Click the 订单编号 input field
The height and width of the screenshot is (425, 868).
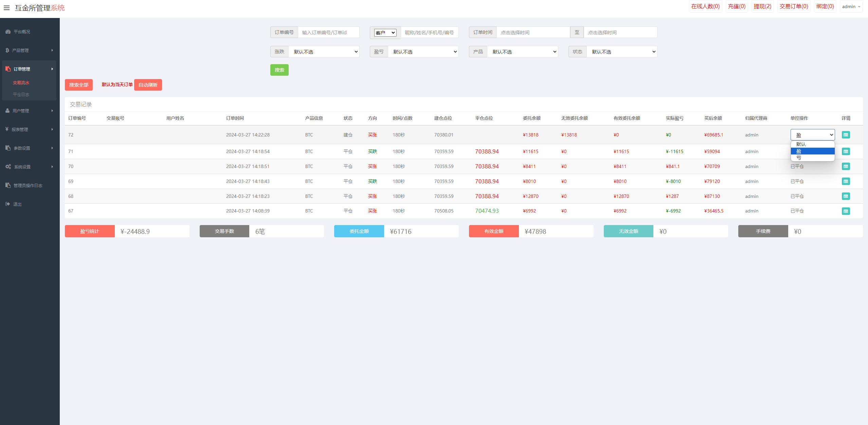tap(328, 33)
